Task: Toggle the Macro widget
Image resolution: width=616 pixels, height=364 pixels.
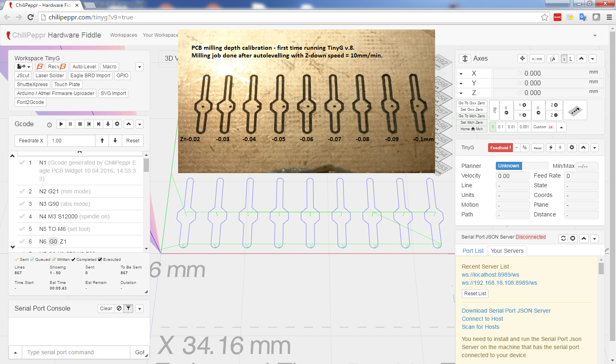Action: click(109, 67)
